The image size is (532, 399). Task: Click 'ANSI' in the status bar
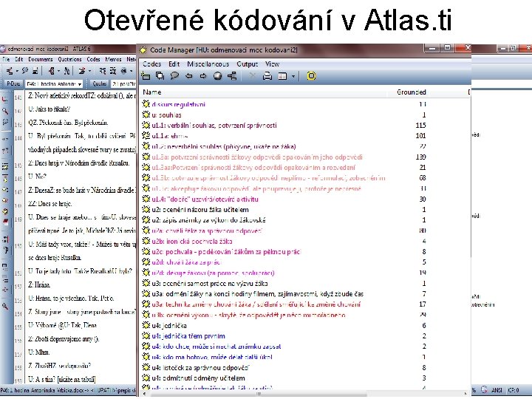point(497,390)
